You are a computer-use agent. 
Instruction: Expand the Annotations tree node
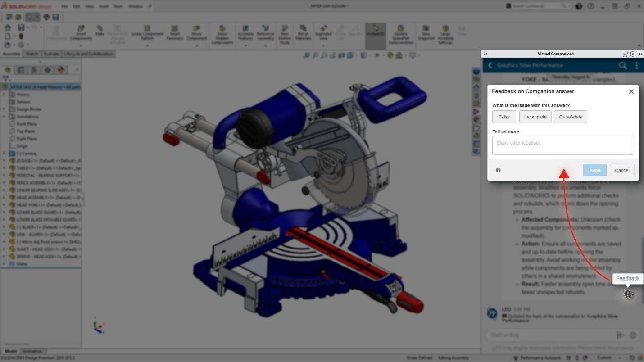[4, 116]
